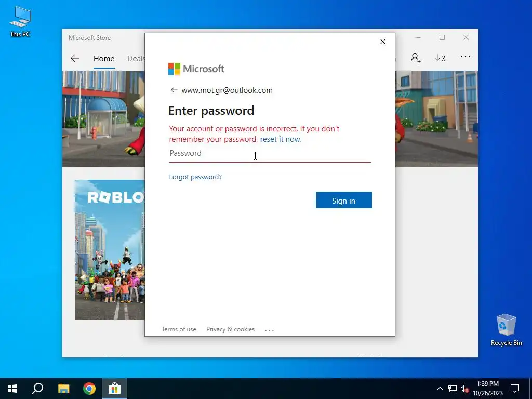This screenshot has height=399, width=532.
Task: Switch to the Deals tab in Store
Action: [136, 58]
